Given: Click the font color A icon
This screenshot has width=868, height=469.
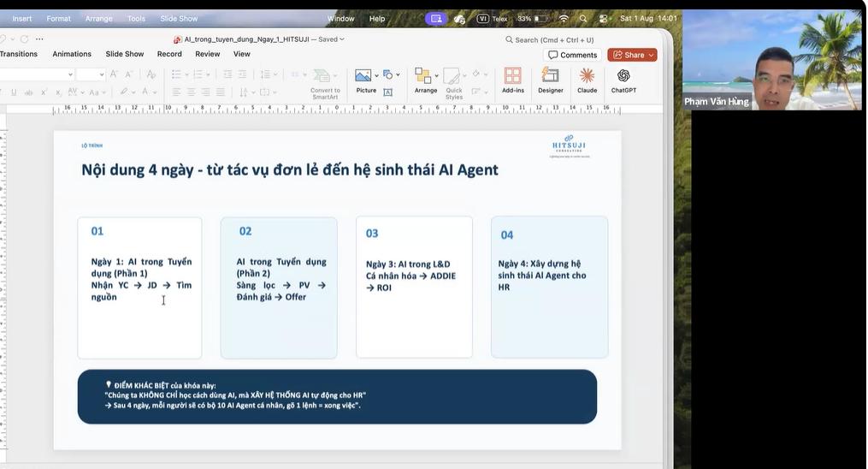Looking at the screenshot, I should click(x=145, y=92).
